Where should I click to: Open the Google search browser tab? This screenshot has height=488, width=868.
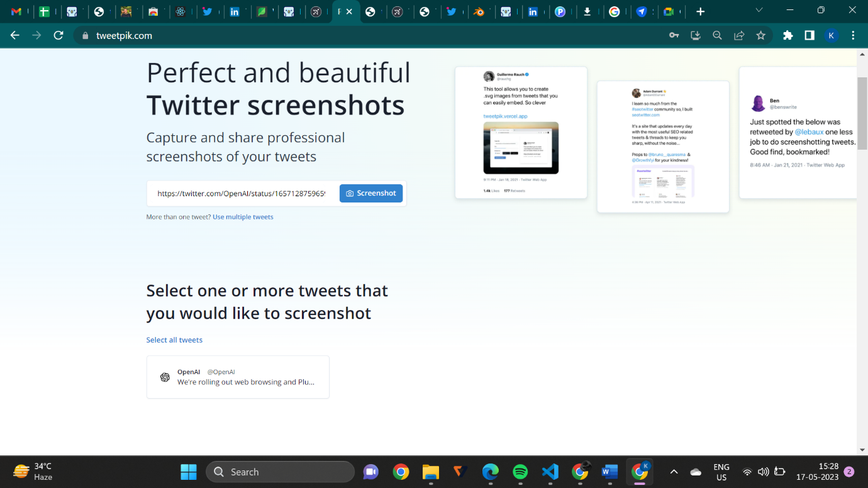[x=614, y=11]
